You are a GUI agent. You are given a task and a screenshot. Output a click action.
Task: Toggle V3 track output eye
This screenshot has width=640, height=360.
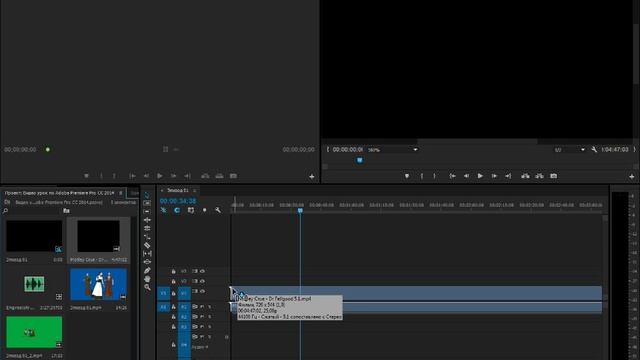click(202, 271)
